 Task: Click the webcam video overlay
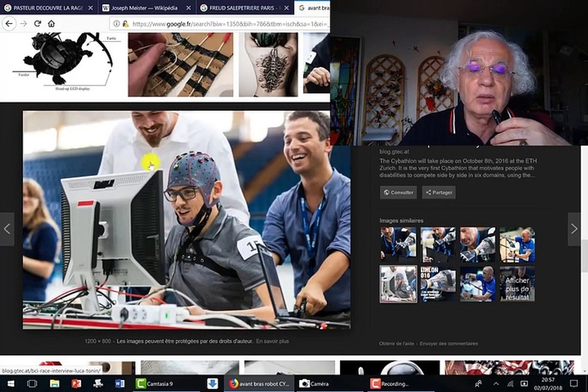459,73
